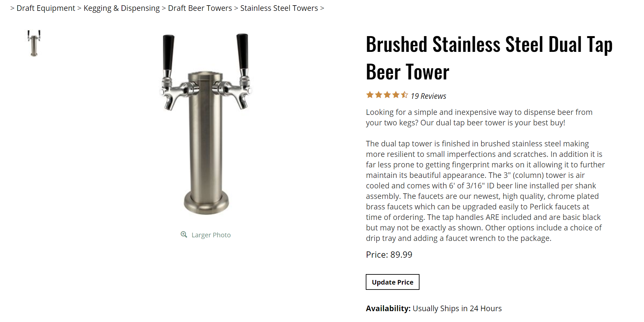Click the Brushed Stainless Steel product title
644x322 pixels.
point(489,58)
